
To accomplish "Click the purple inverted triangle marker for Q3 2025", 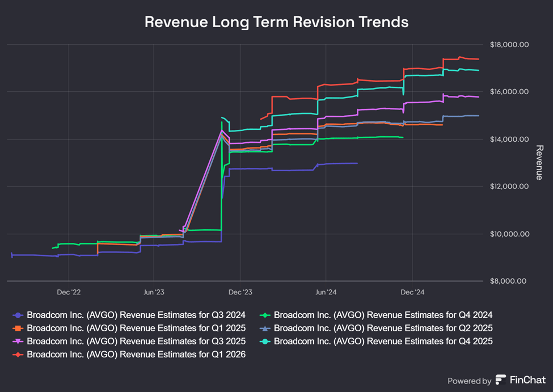I will [x=18, y=342].
